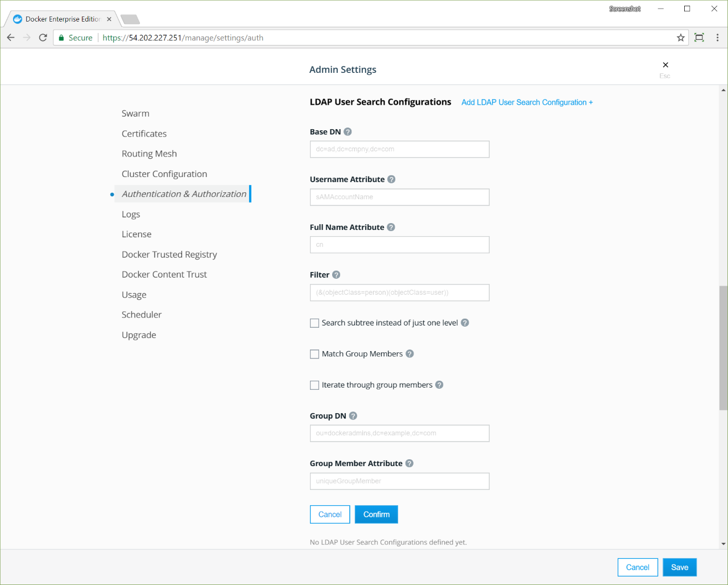Viewport: 728px width, 585px height.
Task: Click Add LDAP User Search Configuration link
Action: pyautogui.click(x=527, y=102)
